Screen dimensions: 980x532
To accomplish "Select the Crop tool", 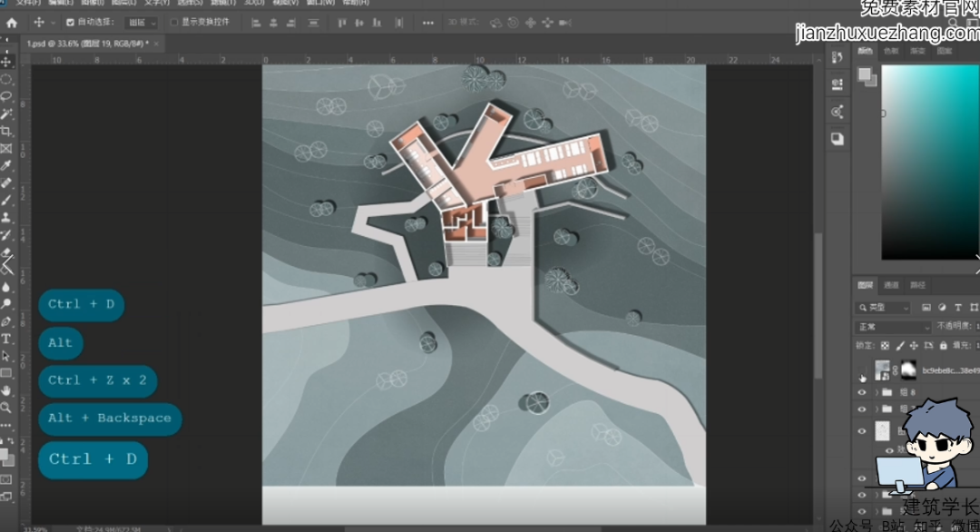I will click(x=6, y=132).
